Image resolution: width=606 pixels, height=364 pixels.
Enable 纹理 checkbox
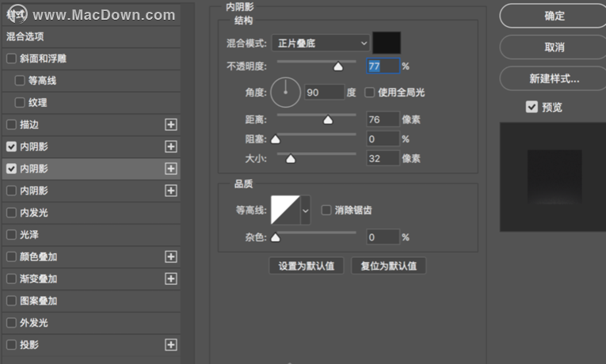pos(19,103)
